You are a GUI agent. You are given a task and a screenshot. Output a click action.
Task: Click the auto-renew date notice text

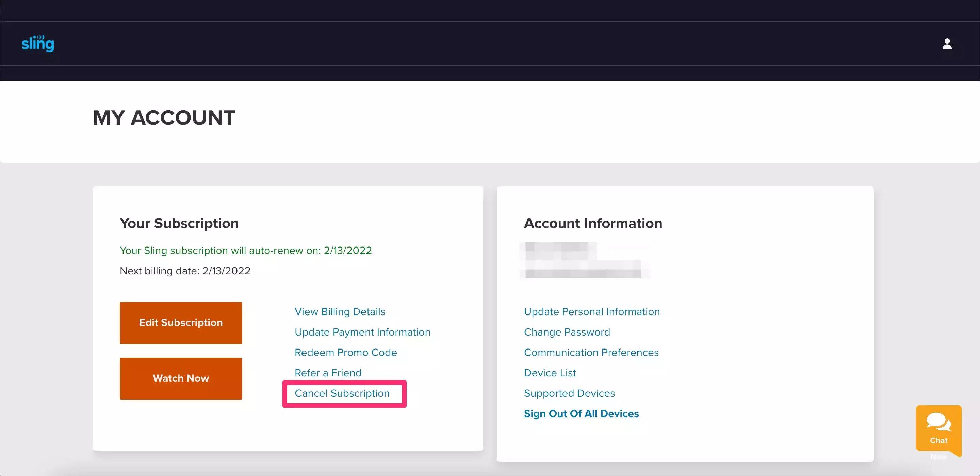tap(245, 251)
